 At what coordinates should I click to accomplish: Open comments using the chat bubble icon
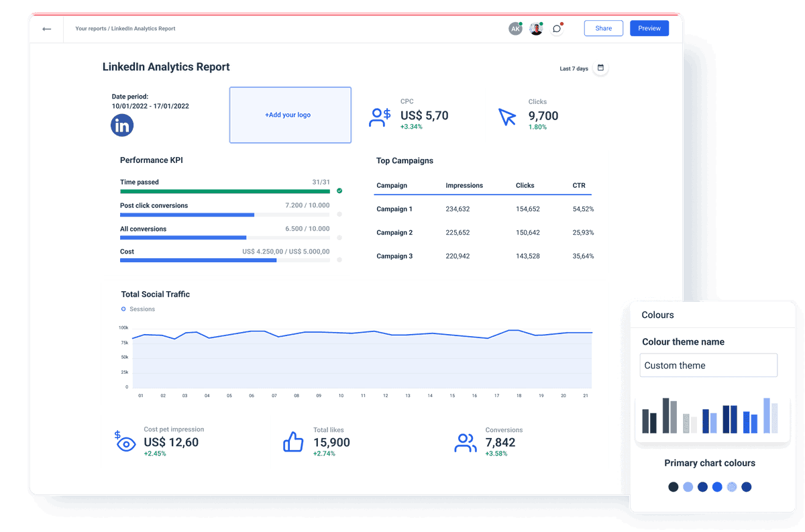tap(557, 28)
